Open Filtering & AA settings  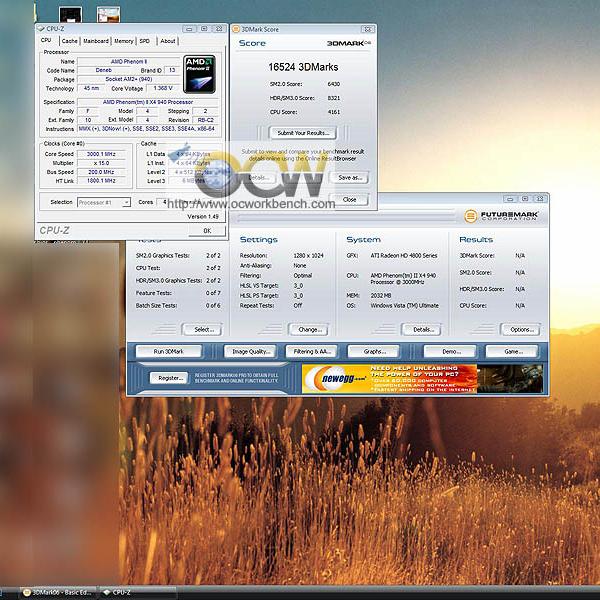pyautogui.click(x=311, y=351)
